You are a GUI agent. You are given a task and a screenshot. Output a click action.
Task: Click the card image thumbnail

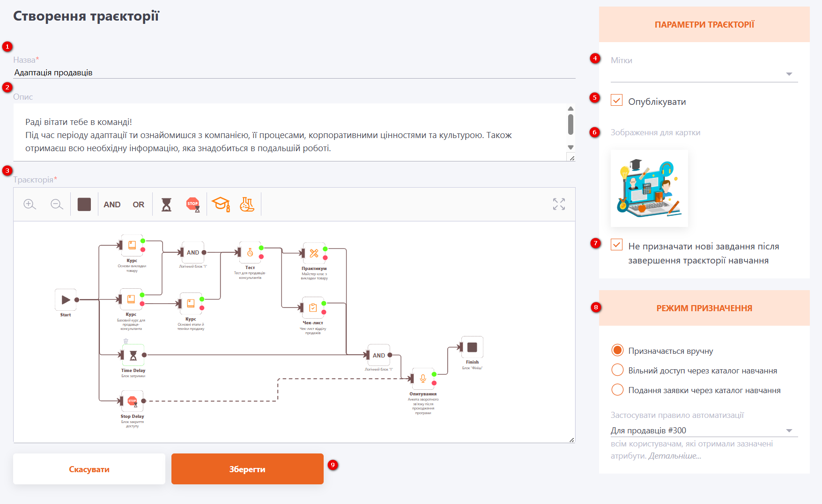click(x=649, y=188)
